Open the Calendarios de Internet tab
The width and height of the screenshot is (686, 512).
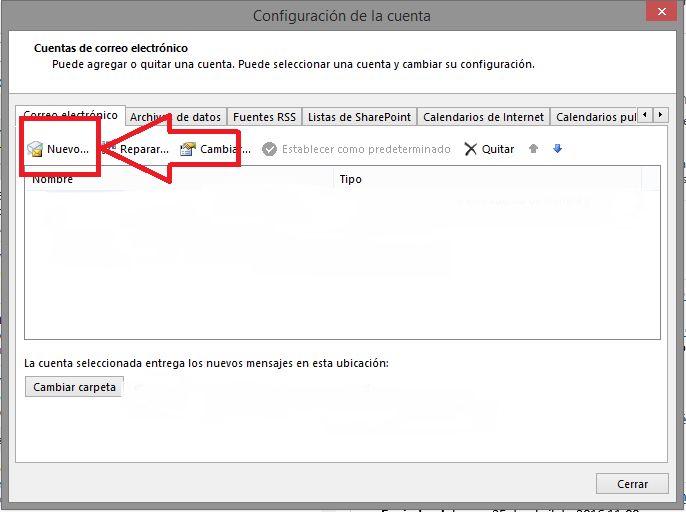483,117
